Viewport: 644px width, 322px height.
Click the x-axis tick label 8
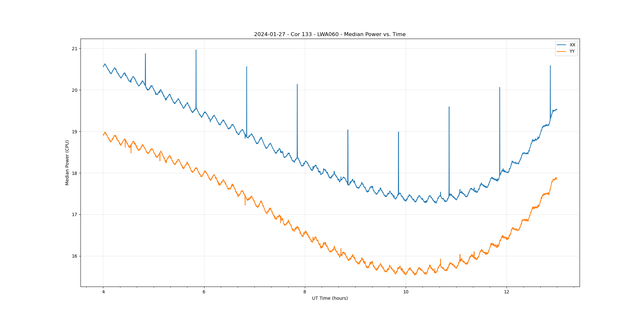[305, 292]
